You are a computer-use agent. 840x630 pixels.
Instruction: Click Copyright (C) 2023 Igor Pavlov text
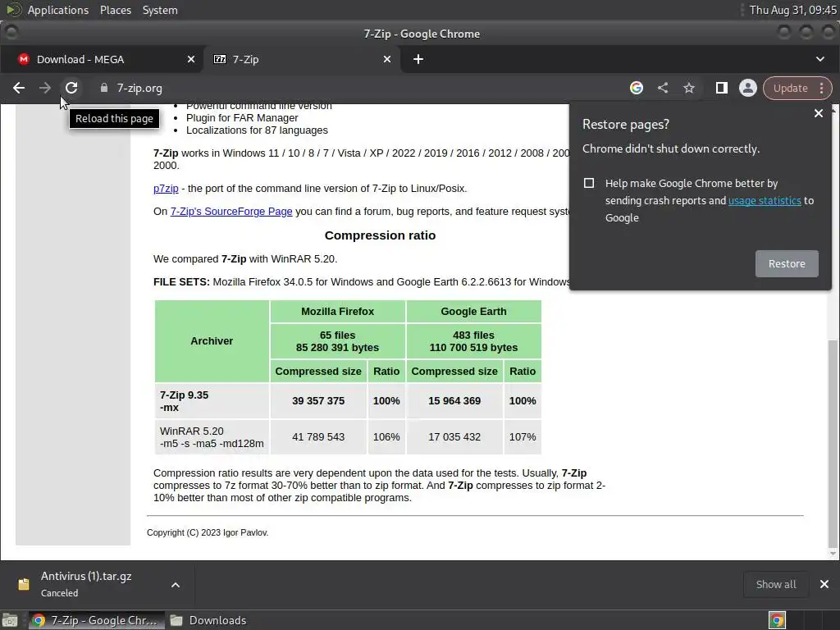pyautogui.click(x=208, y=532)
